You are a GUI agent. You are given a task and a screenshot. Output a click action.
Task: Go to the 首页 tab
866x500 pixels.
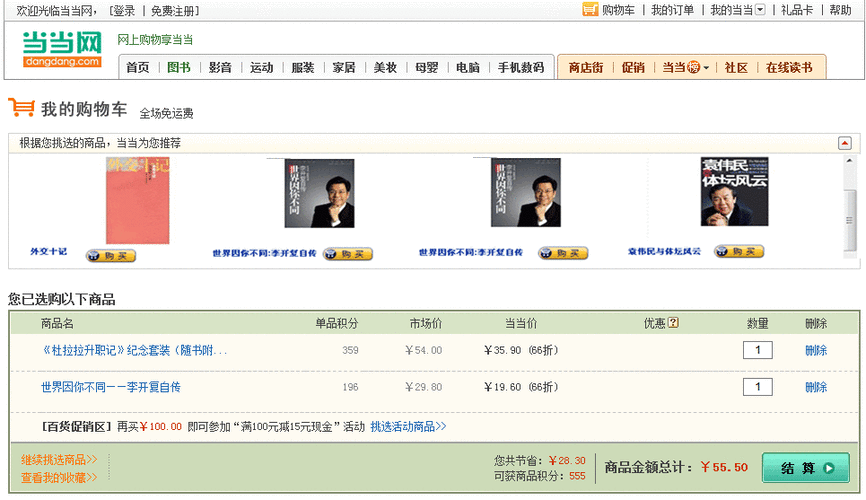[138, 67]
